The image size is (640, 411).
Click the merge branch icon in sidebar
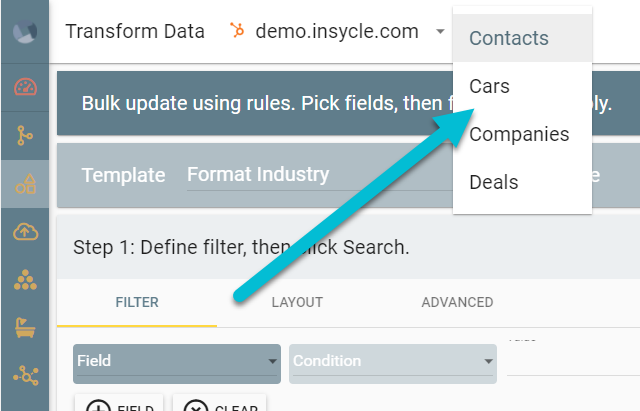coord(24,136)
